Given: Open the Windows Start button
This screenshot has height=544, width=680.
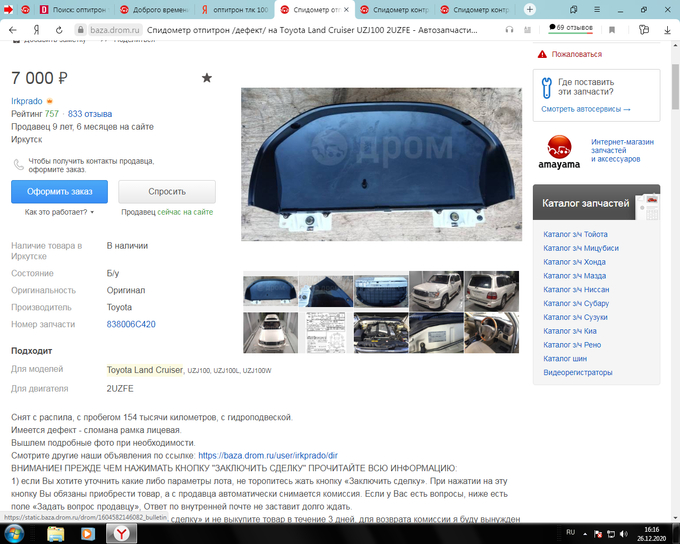Looking at the screenshot, I should point(14,534).
